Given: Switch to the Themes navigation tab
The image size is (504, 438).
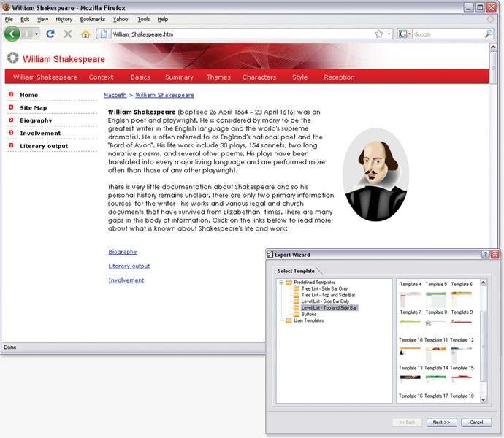Looking at the screenshot, I should 218,77.
